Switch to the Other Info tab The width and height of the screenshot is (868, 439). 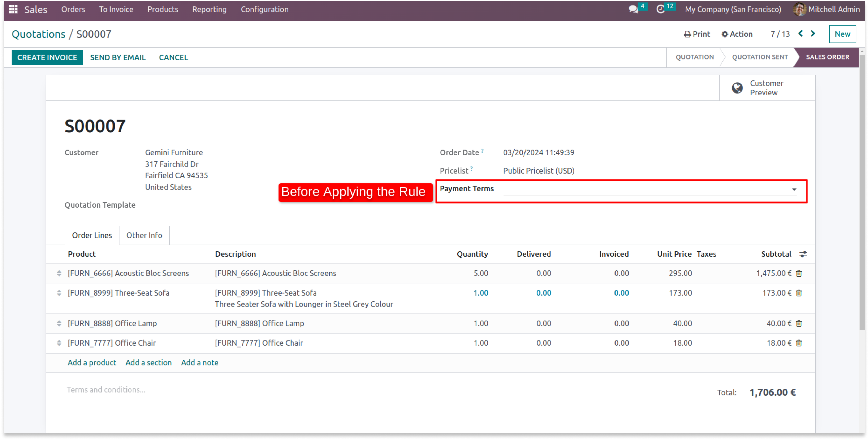pyautogui.click(x=144, y=235)
